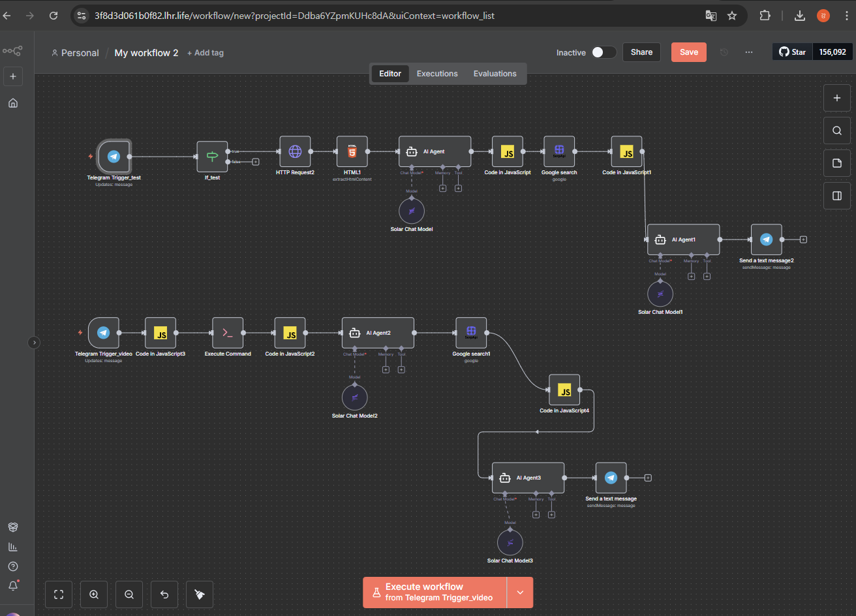Image resolution: width=856 pixels, height=616 pixels.
Task: Open the HTTP Request2 node
Action: tap(295, 151)
